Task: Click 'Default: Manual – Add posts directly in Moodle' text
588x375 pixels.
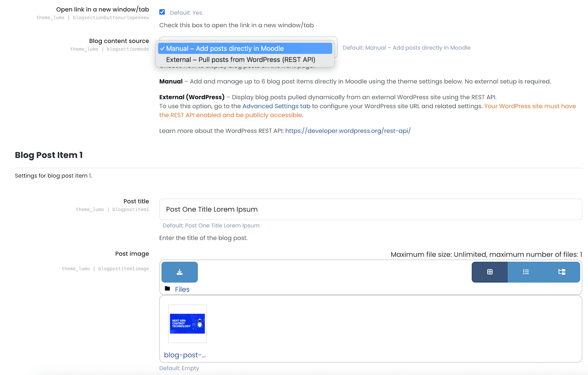Action: pyautogui.click(x=406, y=48)
